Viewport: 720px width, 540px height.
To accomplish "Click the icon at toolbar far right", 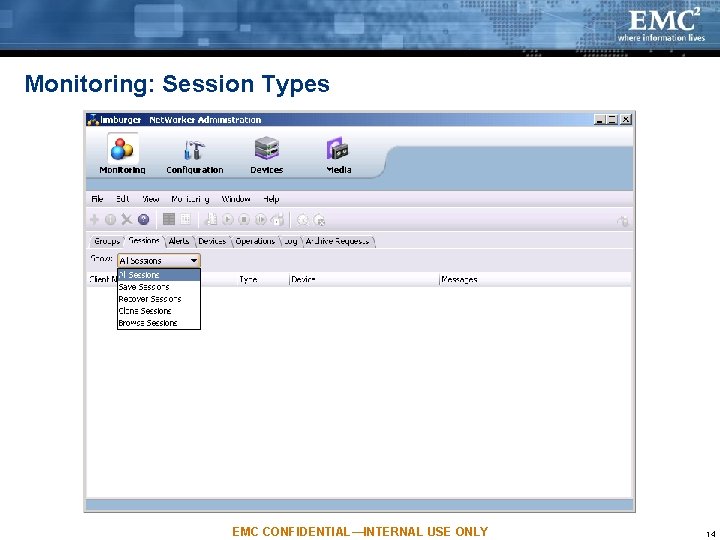I will click(x=623, y=221).
